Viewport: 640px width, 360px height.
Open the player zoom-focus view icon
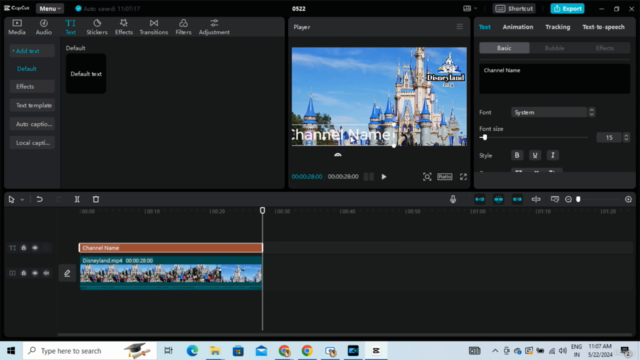click(427, 177)
